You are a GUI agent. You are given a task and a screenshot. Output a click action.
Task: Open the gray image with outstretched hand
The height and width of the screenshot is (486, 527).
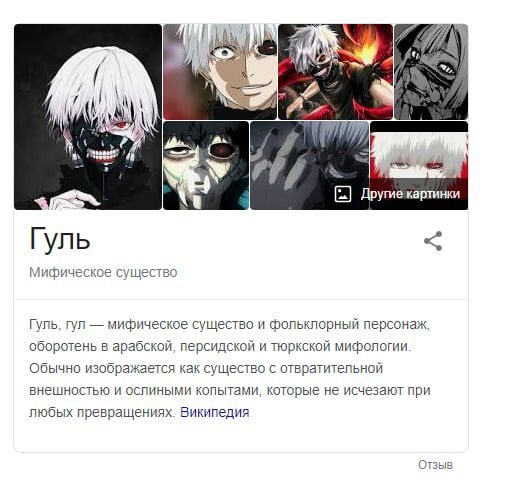coord(309,165)
